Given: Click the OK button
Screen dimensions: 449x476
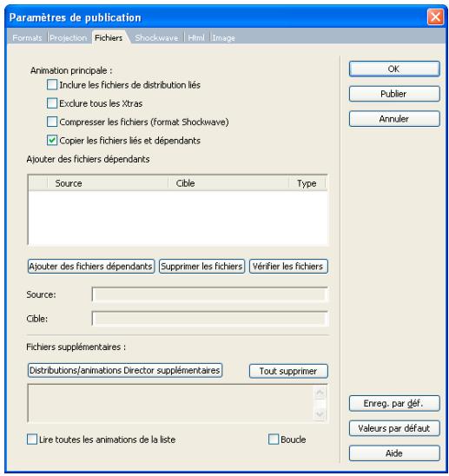Looking at the screenshot, I should click(394, 69).
